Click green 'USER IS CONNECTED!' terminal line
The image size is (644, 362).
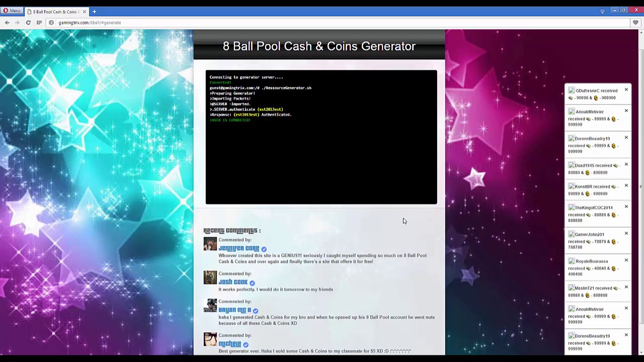click(230, 120)
